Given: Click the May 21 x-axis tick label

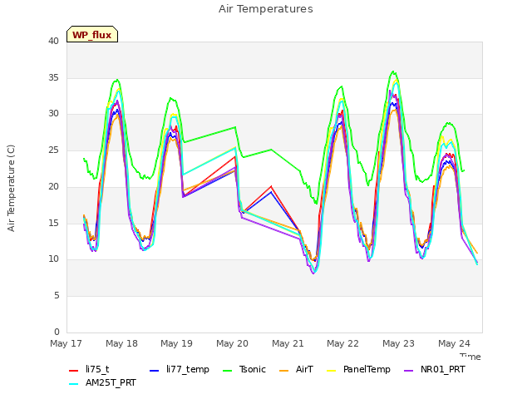Looking at the screenshot, I should click(x=288, y=343).
